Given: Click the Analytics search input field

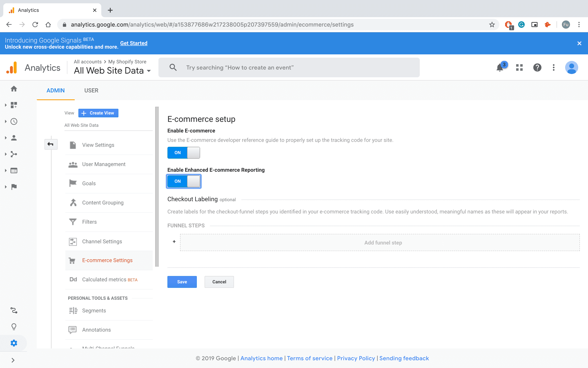Looking at the screenshot, I should (x=289, y=67).
